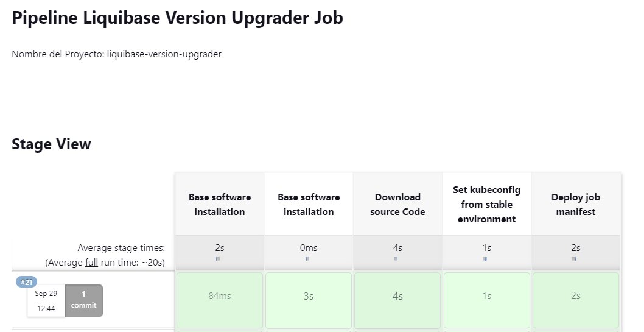
Task: Click the Pipeline Liquibase Version Upgrader Job title
Action: coord(177,18)
